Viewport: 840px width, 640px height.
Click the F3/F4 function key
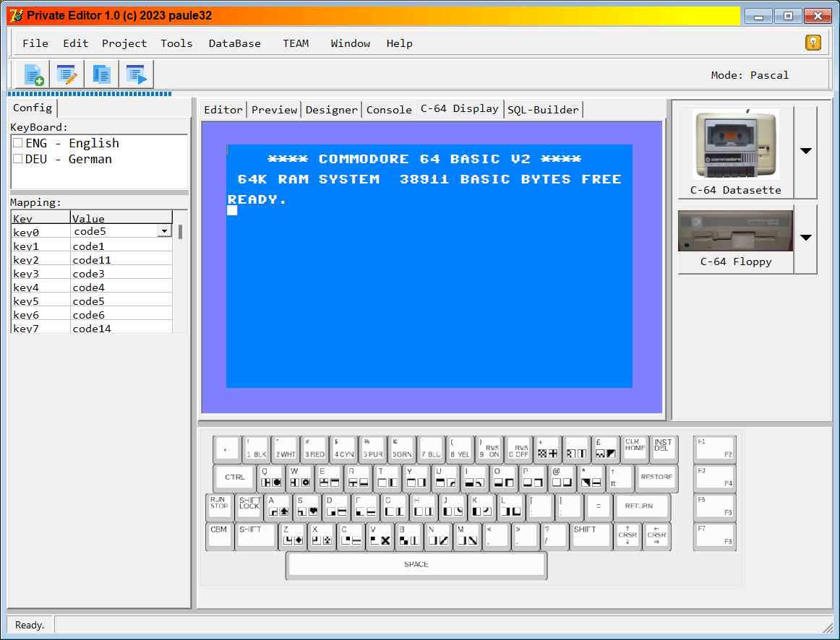714,478
